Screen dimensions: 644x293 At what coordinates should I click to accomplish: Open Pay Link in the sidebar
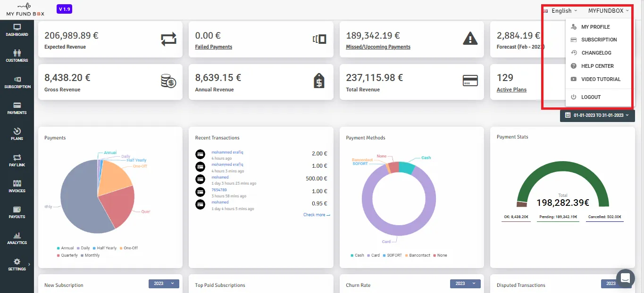[x=17, y=161]
